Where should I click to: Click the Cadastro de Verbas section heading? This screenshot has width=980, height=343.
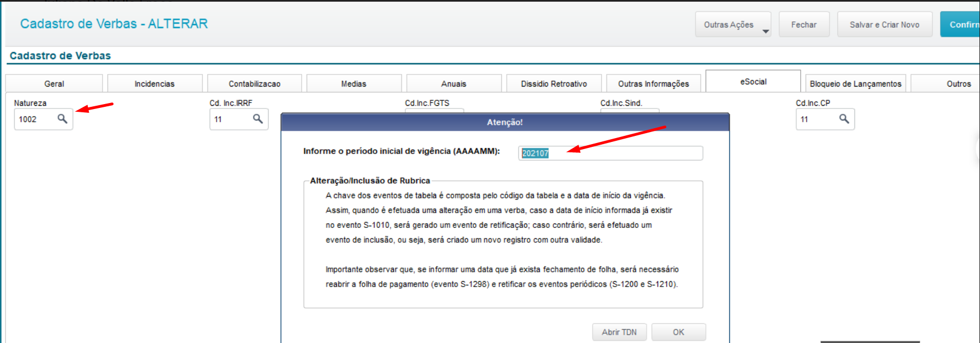coord(60,55)
